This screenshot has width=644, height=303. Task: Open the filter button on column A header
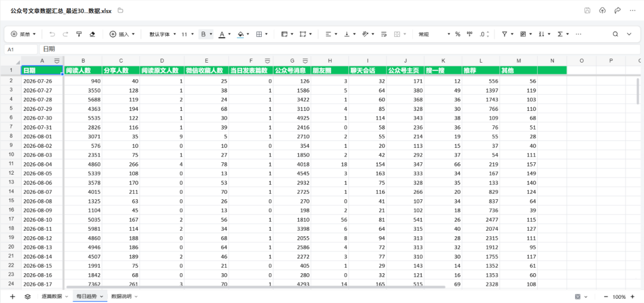pyautogui.click(x=57, y=60)
